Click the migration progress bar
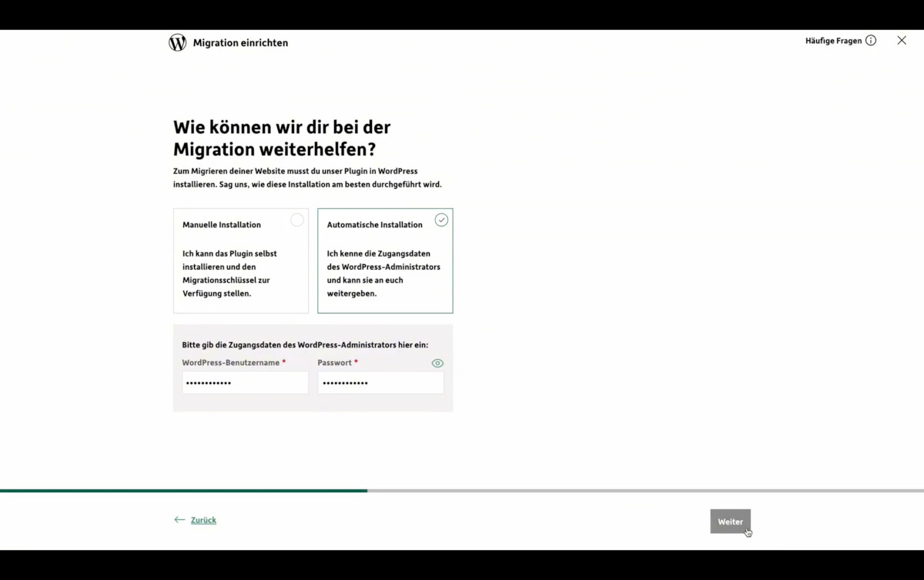Image resolution: width=924 pixels, height=580 pixels. (x=462, y=491)
